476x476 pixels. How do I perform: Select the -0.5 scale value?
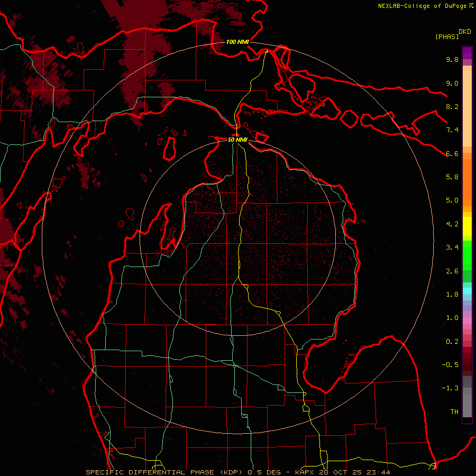450,364
